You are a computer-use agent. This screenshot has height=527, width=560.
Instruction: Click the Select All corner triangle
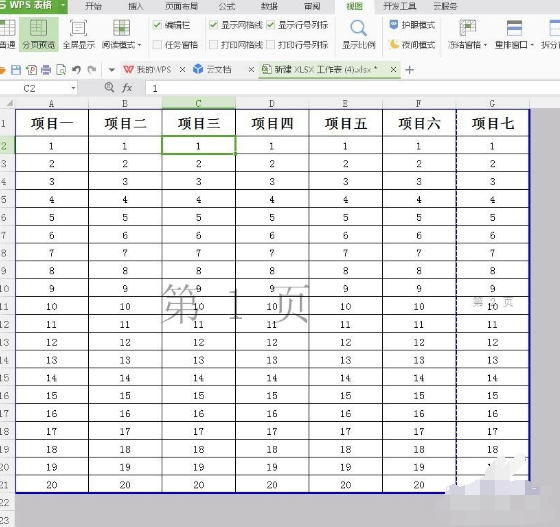click(x=9, y=104)
